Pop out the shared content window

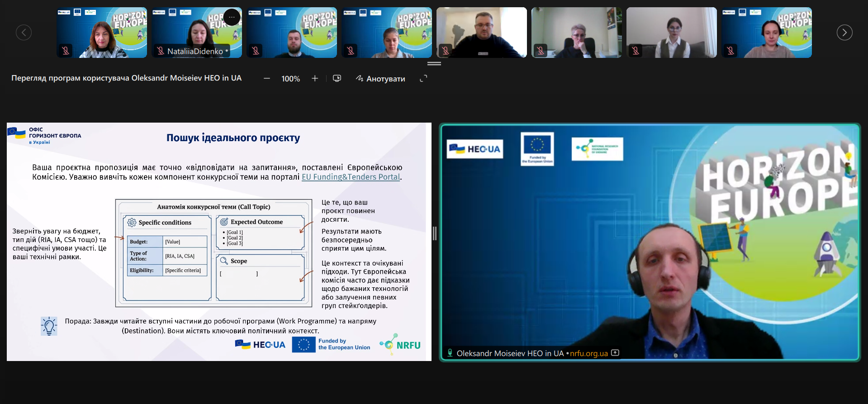tap(337, 79)
